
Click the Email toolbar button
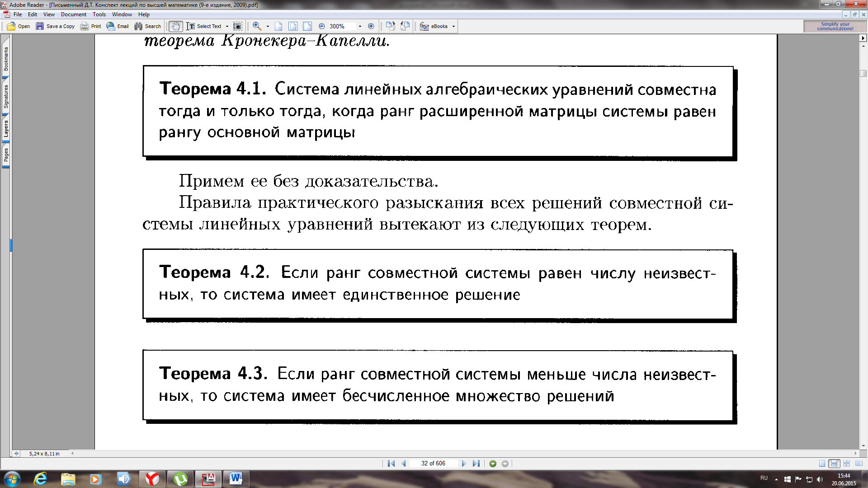click(118, 26)
